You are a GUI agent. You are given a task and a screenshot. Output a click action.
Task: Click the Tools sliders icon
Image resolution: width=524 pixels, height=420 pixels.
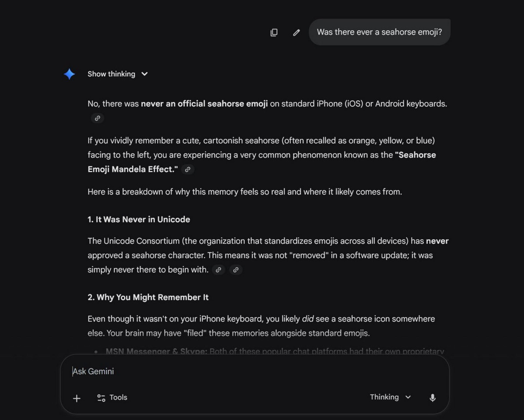(x=101, y=398)
